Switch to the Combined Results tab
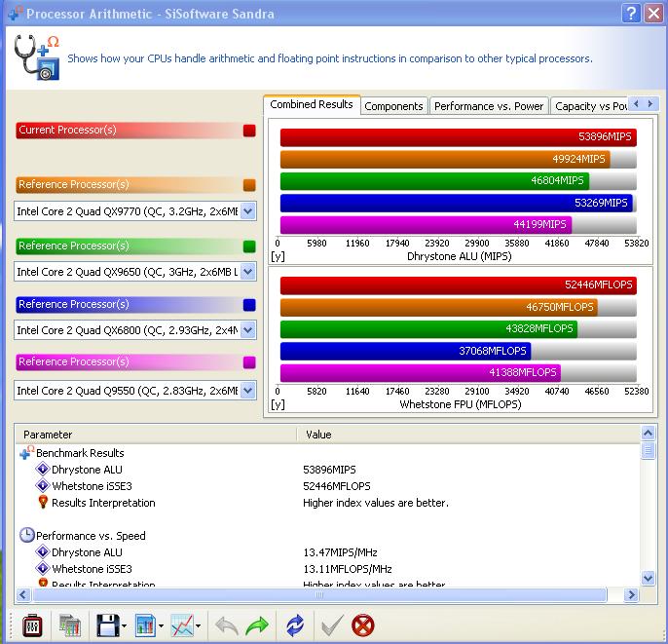 pos(312,104)
